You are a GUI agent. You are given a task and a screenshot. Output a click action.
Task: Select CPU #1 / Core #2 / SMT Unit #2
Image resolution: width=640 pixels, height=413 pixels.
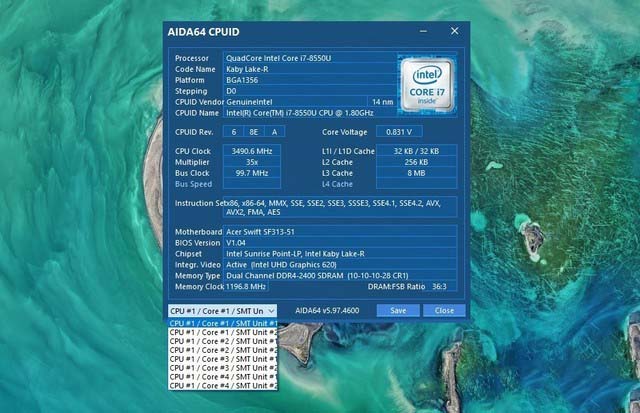pos(223,350)
